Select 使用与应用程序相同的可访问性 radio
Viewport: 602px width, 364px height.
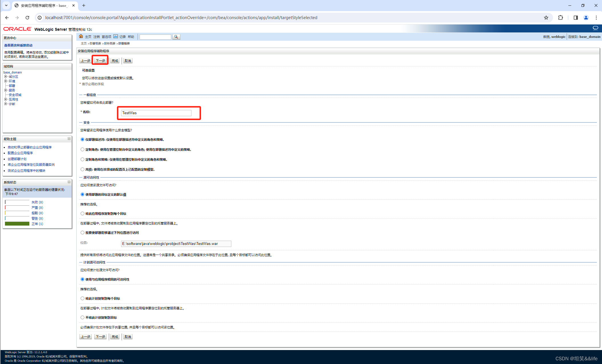(x=82, y=279)
